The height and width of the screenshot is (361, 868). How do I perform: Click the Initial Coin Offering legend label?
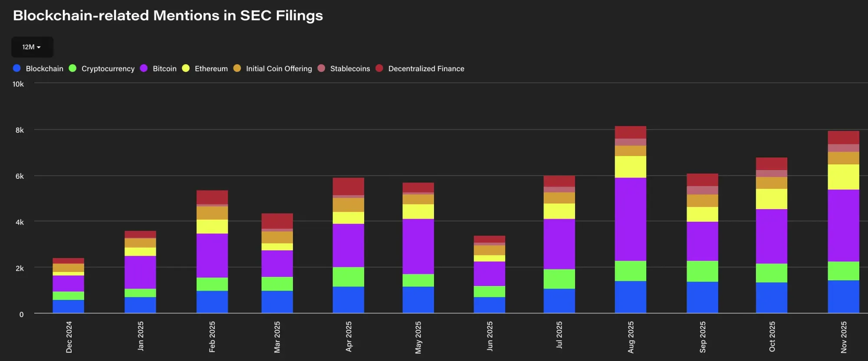click(x=279, y=69)
